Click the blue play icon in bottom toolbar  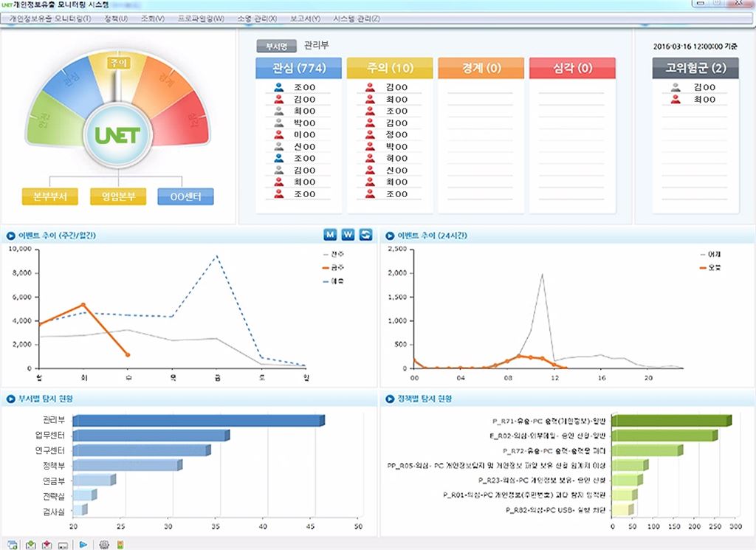click(x=83, y=544)
